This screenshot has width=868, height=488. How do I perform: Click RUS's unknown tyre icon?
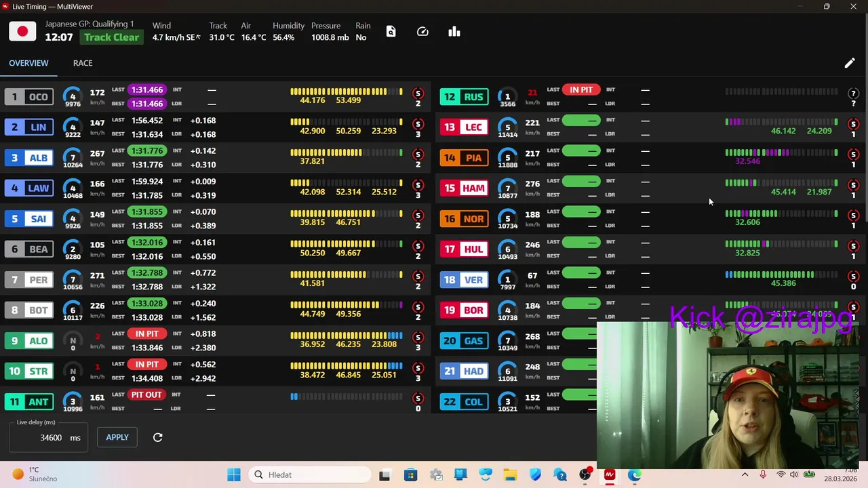853,94
